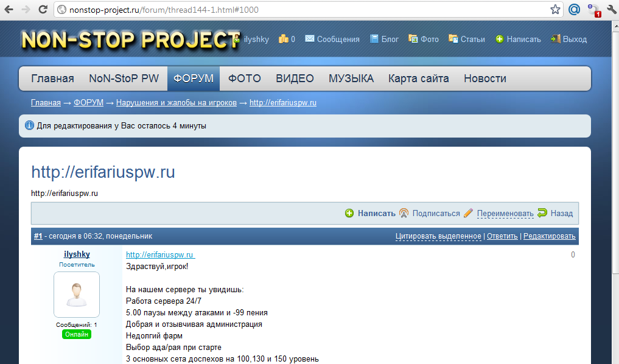Click the Фото gallery icon
Screen dimensions: 619x364
tap(413, 39)
